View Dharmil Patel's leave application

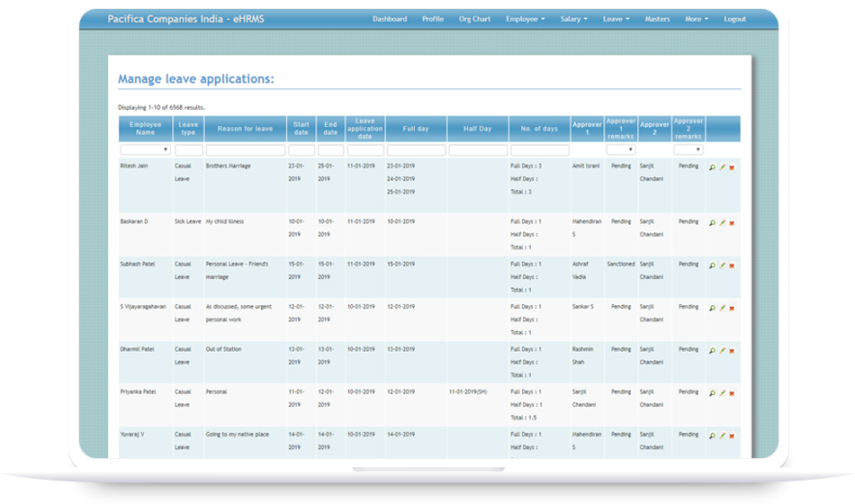tap(712, 351)
